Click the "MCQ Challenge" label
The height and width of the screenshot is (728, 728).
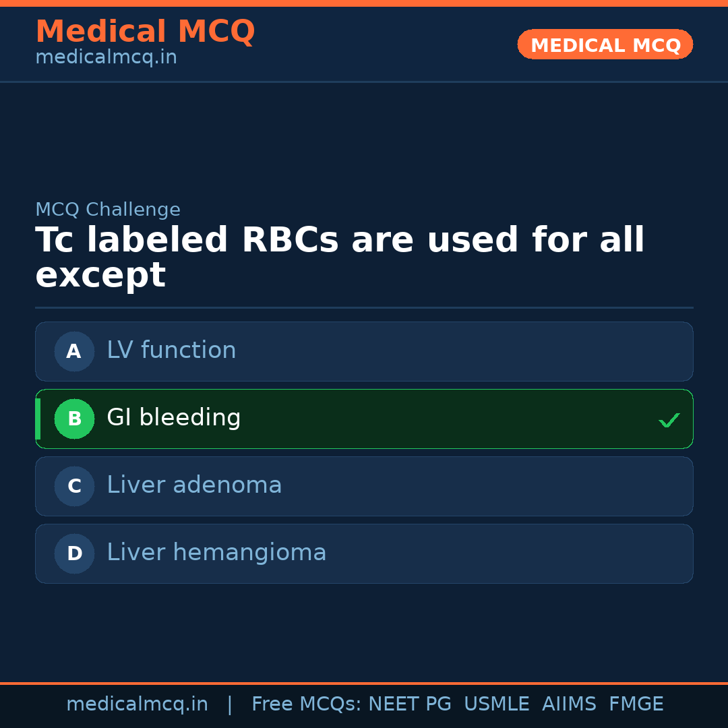coord(108,210)
